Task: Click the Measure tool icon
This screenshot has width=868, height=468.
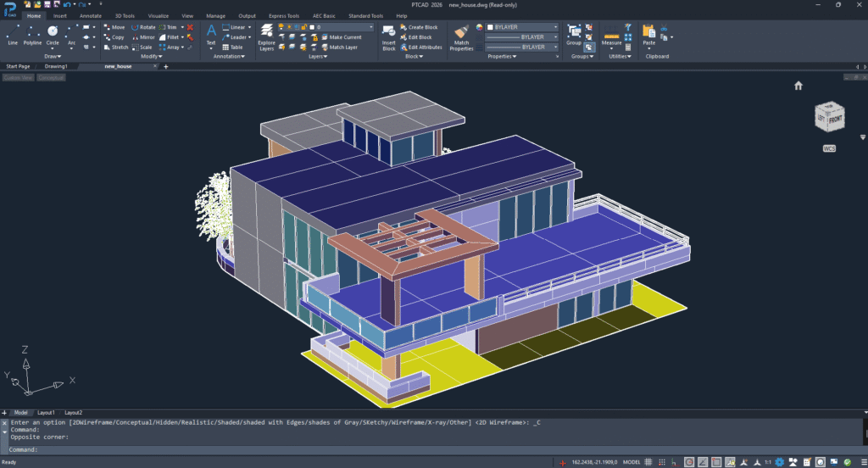Action: (611, 32)
